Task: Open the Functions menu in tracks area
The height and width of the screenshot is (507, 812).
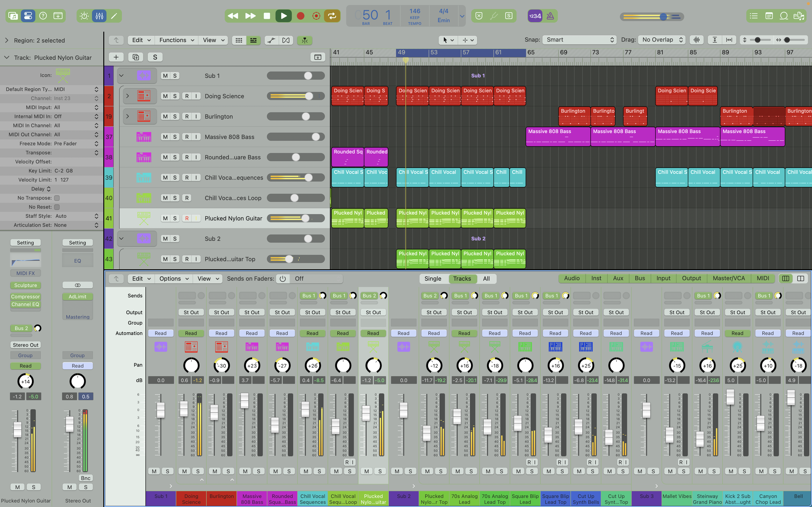Action: 176,40
